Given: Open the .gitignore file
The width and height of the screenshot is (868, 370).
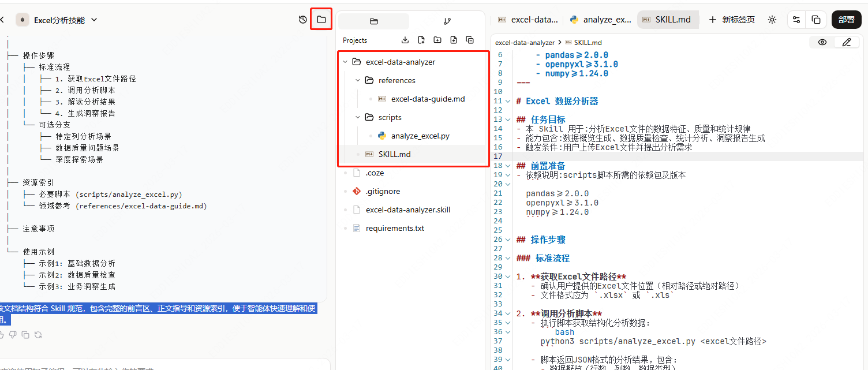Looking at the screenshot, I should pos(383,191).
